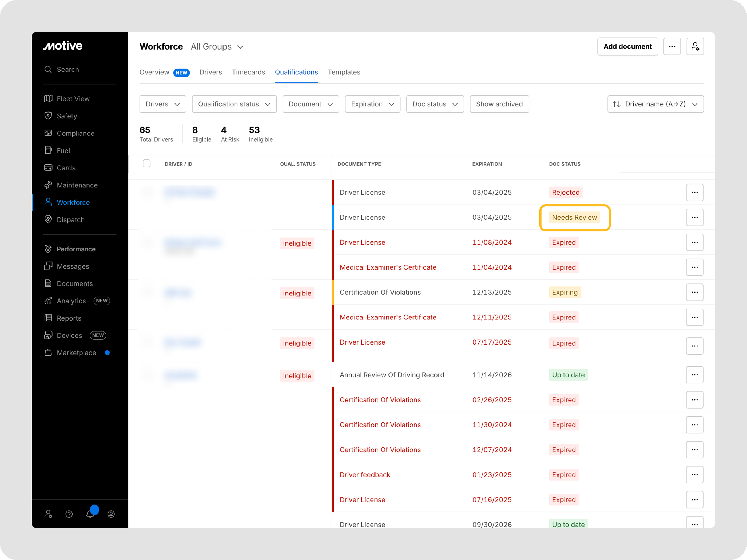747x560 pixels.
Task: Open the Doc status filter dropdown
Action: coord(435,104)
